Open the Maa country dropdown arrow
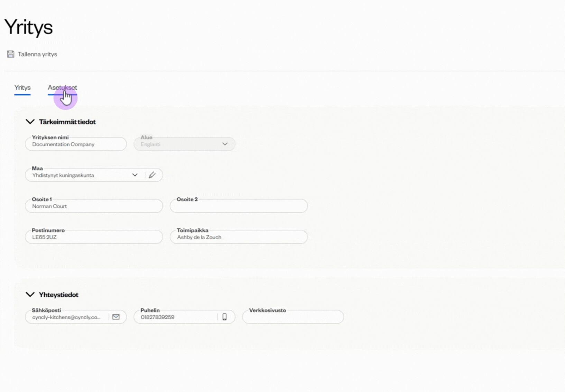The image size is (565, 392). coord(135,175)
